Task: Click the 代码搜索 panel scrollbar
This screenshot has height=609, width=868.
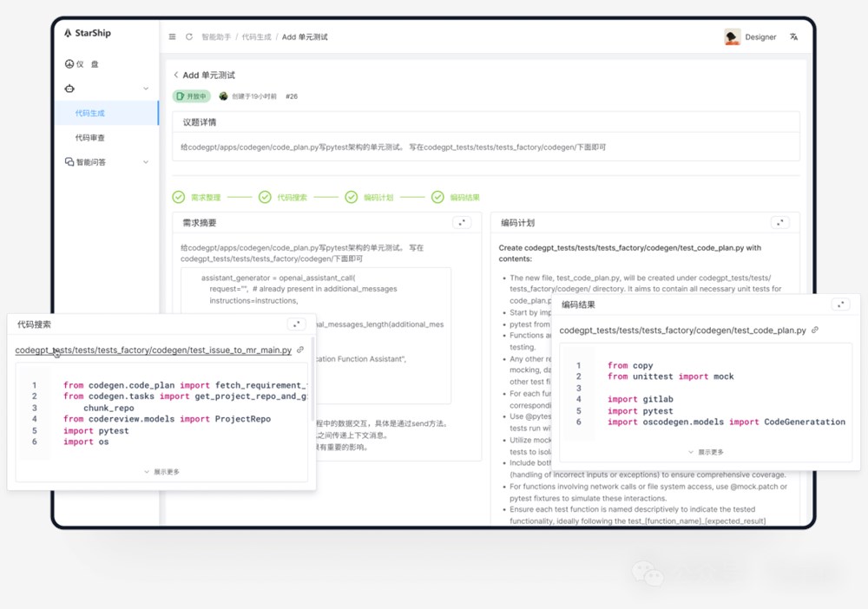Action: click(x=312, y=379)
